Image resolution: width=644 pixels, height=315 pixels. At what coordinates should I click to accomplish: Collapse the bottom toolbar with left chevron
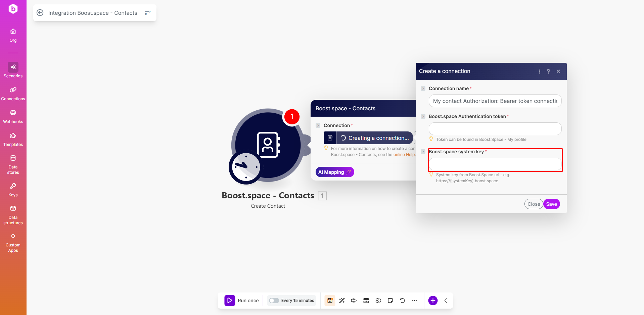click(446, 301)
